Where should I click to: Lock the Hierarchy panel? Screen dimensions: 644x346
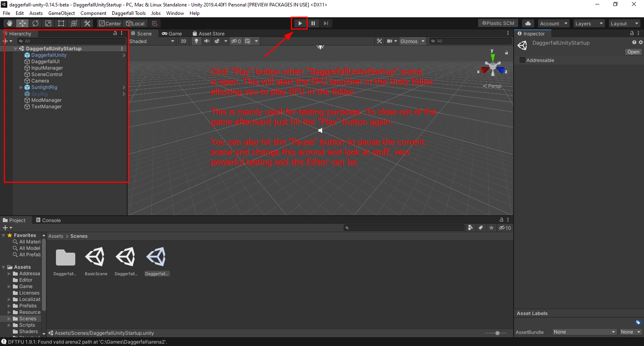[x=115, y=33]
